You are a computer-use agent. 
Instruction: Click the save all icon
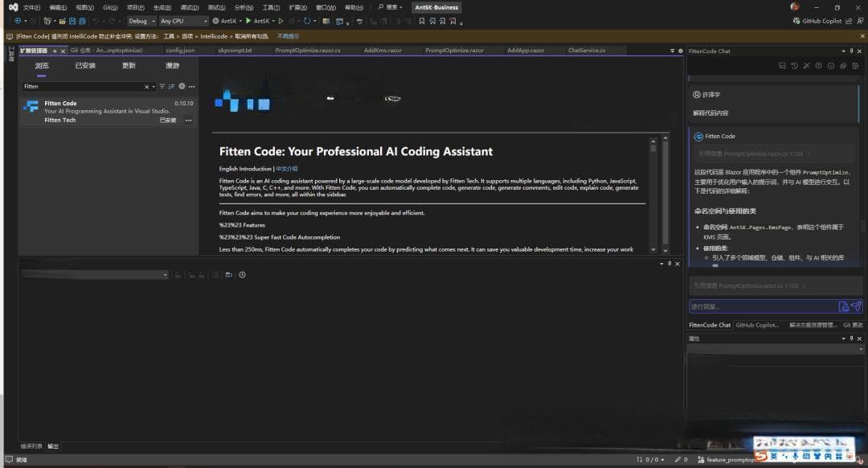(x=82, y=21)
